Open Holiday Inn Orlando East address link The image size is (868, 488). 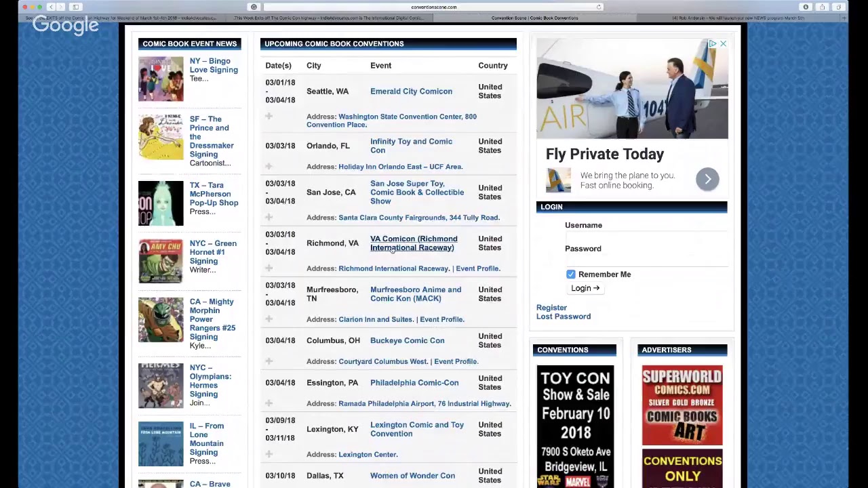click(x=400, y=167)
